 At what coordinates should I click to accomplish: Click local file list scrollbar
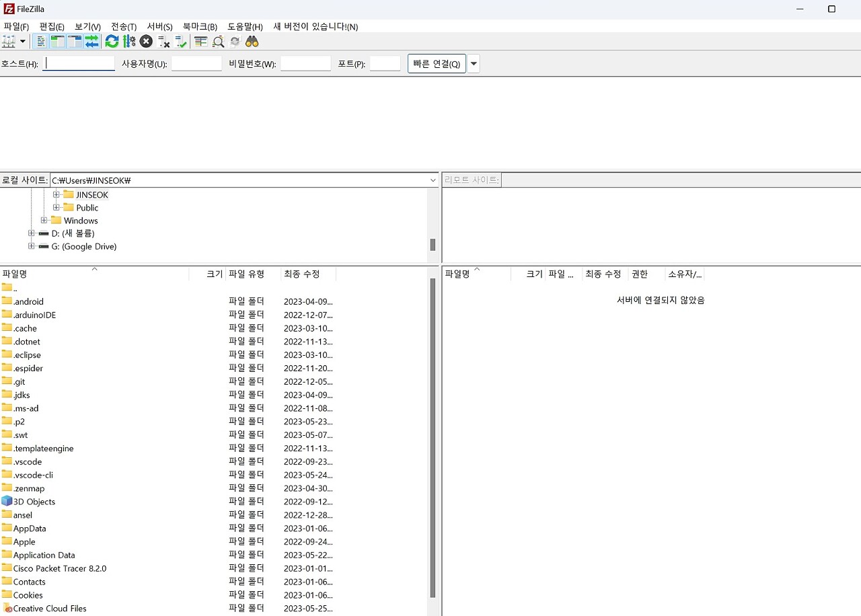click(433, 437)
